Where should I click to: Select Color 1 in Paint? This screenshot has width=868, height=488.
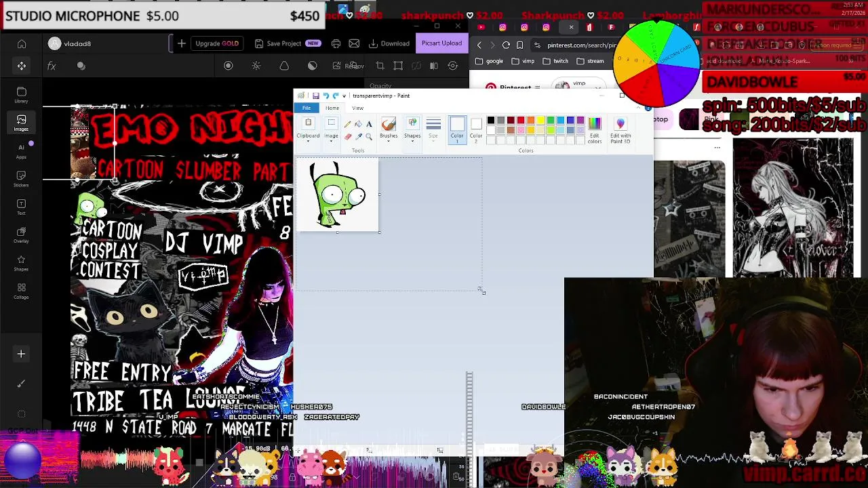pos(457,129)
